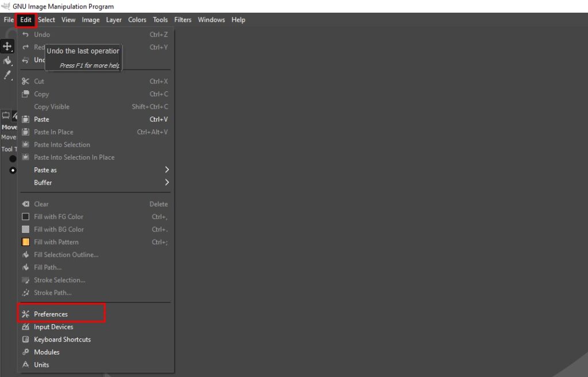Click the Paste menu entry text
588x377 pixels.
[x=42, y=120]
